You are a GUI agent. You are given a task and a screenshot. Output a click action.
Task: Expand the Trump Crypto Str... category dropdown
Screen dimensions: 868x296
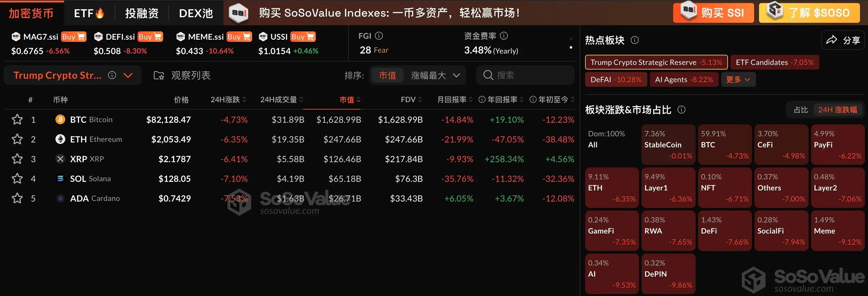pos(128,75)
